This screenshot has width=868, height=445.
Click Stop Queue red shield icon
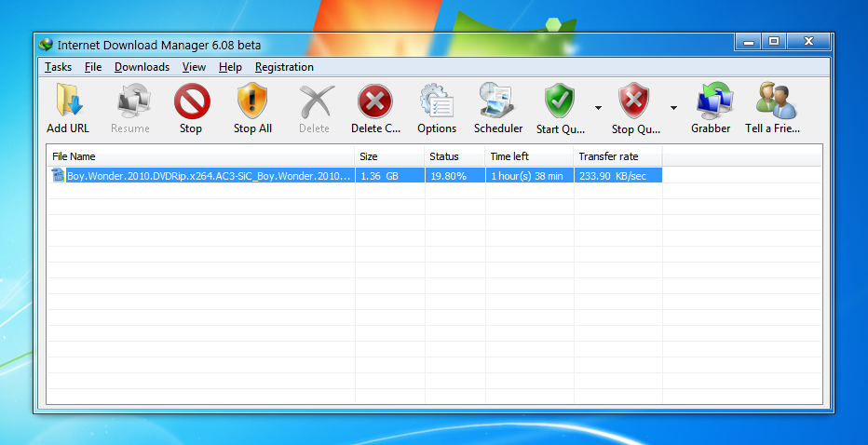coord(634,101)
